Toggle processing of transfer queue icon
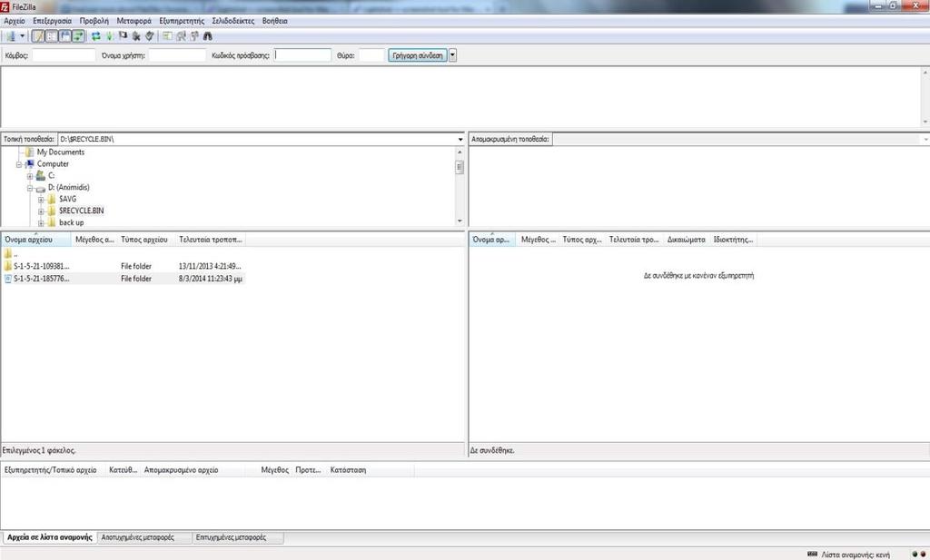 109,36
